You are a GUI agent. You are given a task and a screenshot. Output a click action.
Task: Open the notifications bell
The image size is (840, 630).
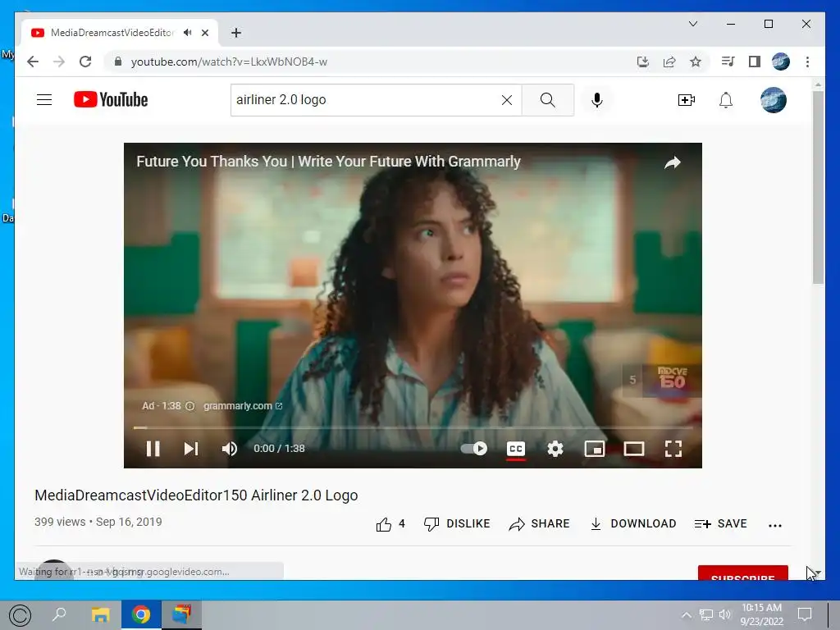726,100
